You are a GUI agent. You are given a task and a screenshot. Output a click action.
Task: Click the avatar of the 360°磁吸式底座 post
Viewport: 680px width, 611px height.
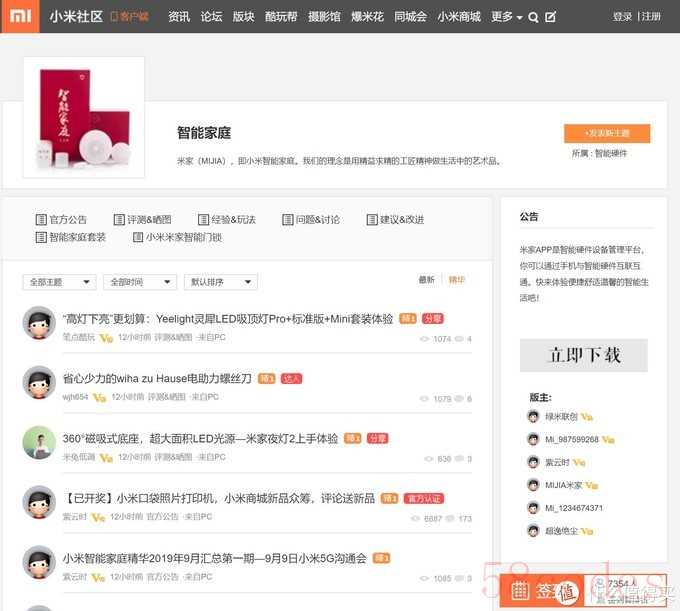point(39,442)
